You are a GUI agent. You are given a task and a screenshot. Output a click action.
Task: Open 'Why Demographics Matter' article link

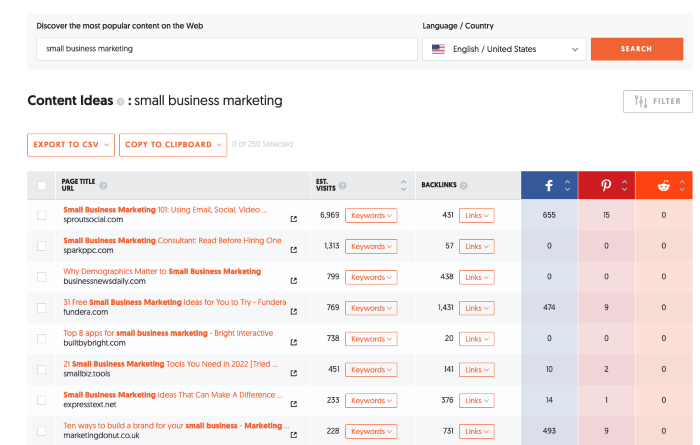[x=162, y=271]
